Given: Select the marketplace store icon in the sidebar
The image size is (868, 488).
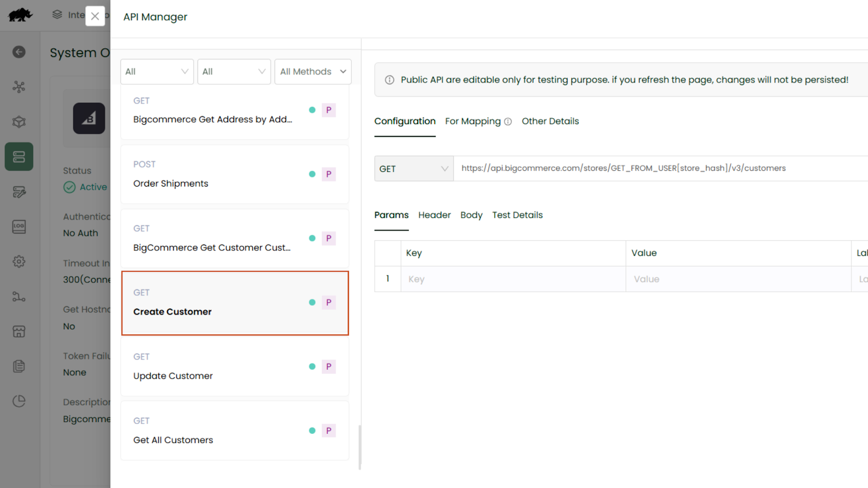Looking at the screenshot, I should pos(19,331).
